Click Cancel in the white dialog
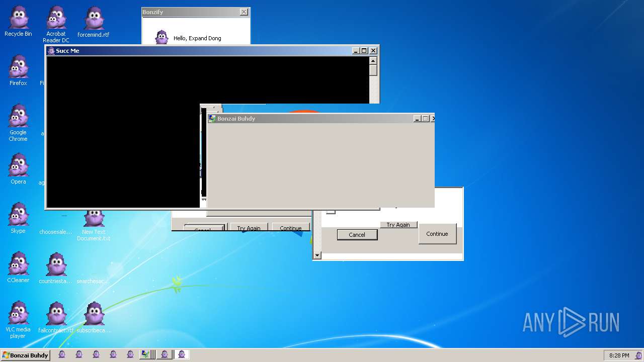 (357, 235)
